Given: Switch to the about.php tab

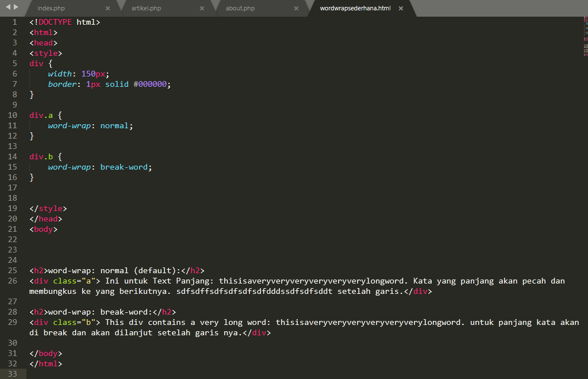Looking at the screenshot, I should (x=241, y=8).
